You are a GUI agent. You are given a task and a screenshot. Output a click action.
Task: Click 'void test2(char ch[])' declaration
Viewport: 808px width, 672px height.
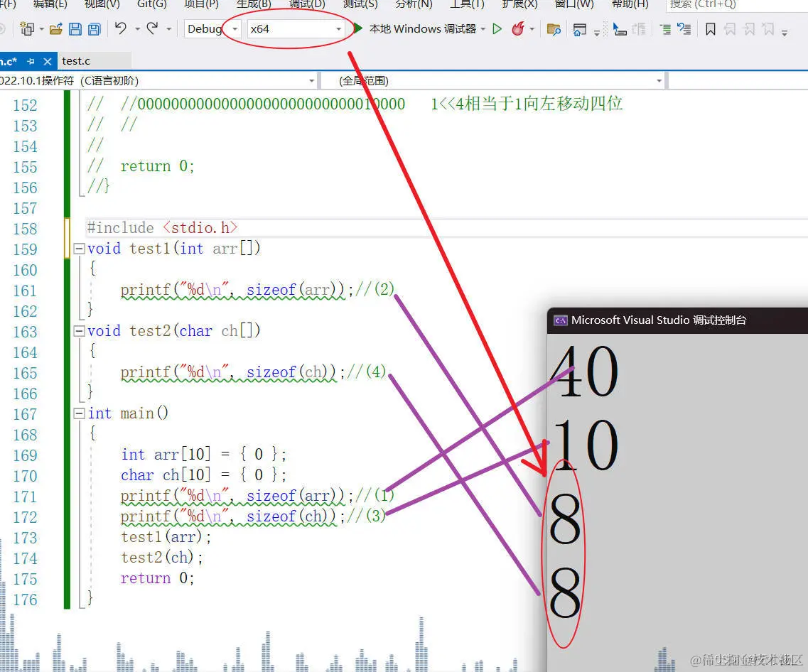(x=173, y=331)
